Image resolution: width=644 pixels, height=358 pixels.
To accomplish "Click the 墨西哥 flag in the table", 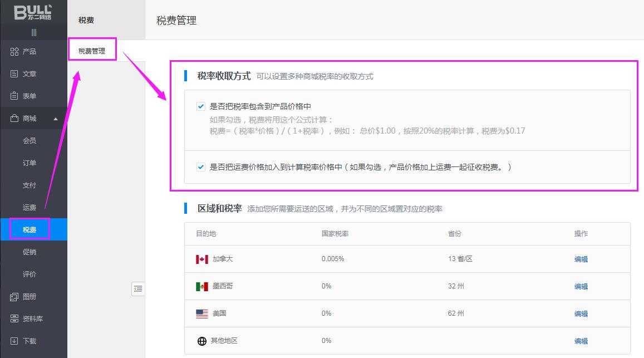I will [x=202, y=286].
